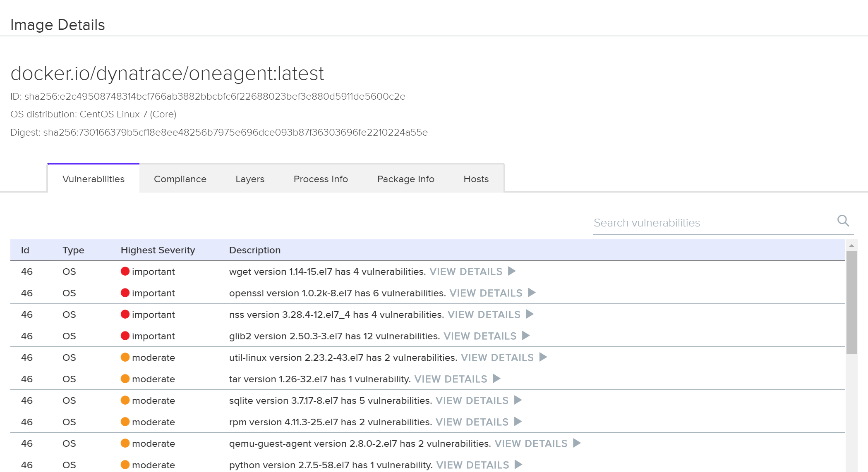Open the Hosts tab

476,179
